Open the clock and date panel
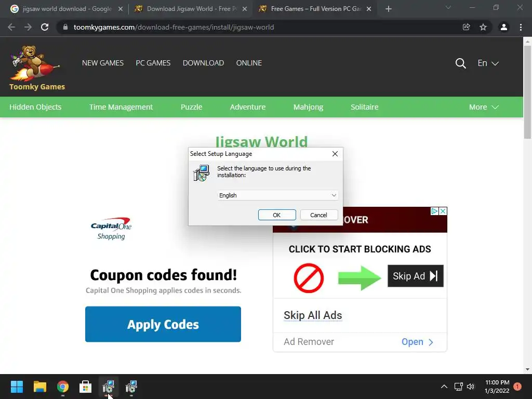The height and width of the screenshot is (399, 532). [x=497, y=387]
